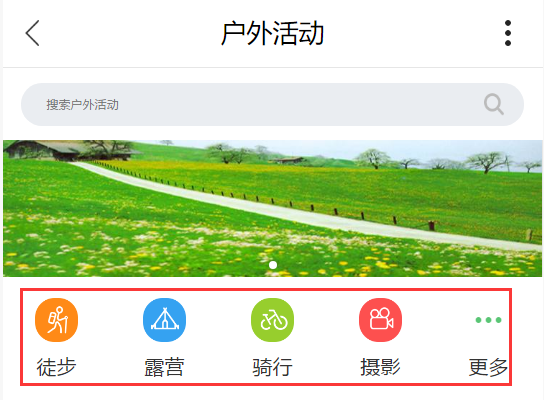Select the orange hiking icon

pos(57,320)
